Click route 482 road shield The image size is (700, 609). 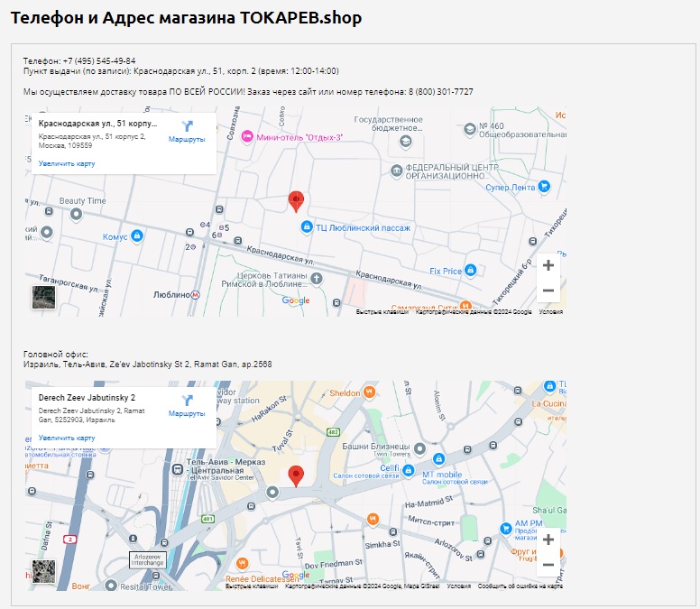coord(333,432)
